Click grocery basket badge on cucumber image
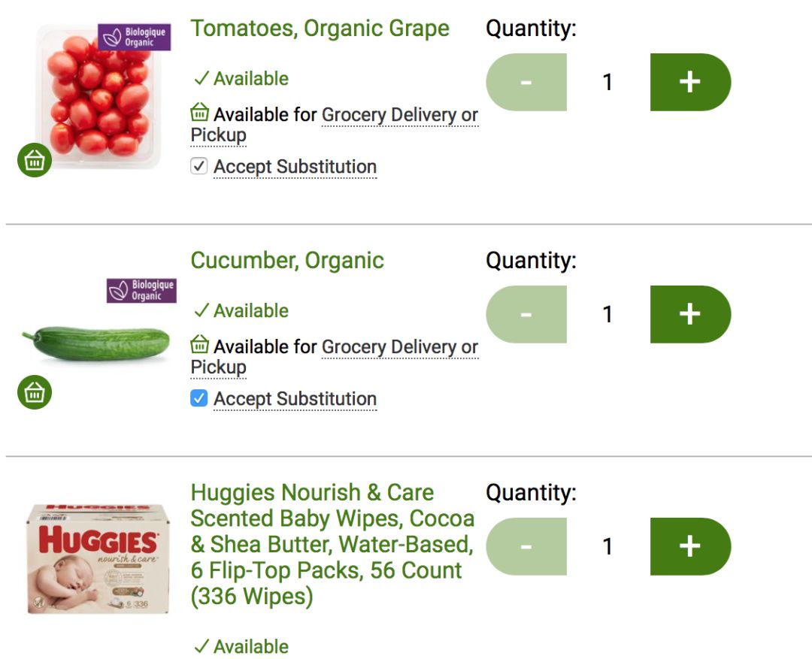Viewport: 812px width, 659px height. pos(35,392)
